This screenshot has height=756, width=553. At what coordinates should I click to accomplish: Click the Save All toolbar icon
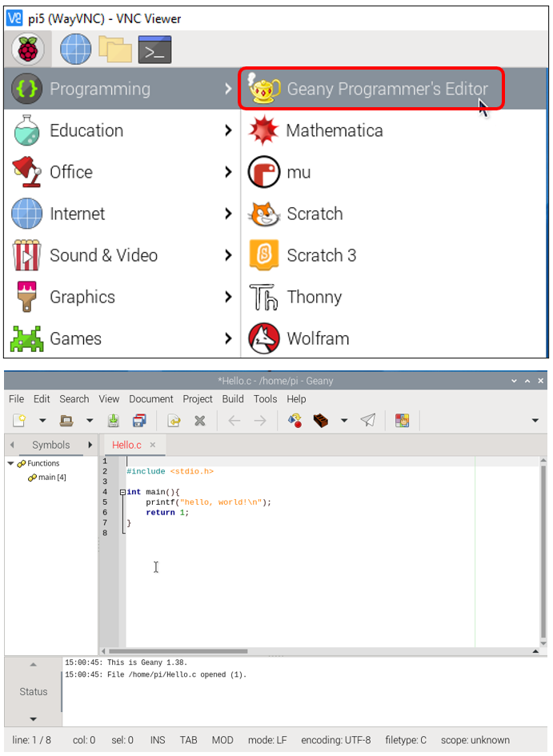pyautogui.click(x=140, y=421)
